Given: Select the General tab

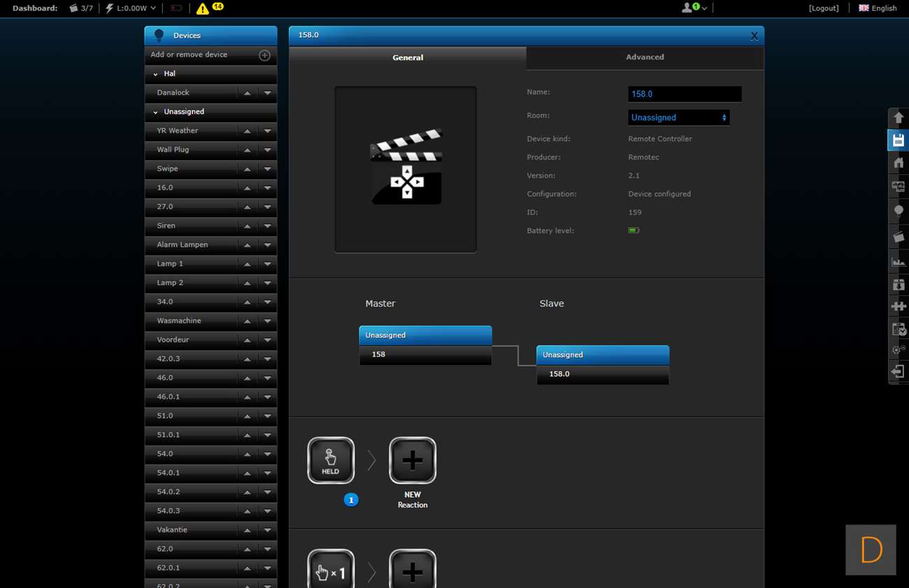Looking at the screenshot, I should point(408,57).
